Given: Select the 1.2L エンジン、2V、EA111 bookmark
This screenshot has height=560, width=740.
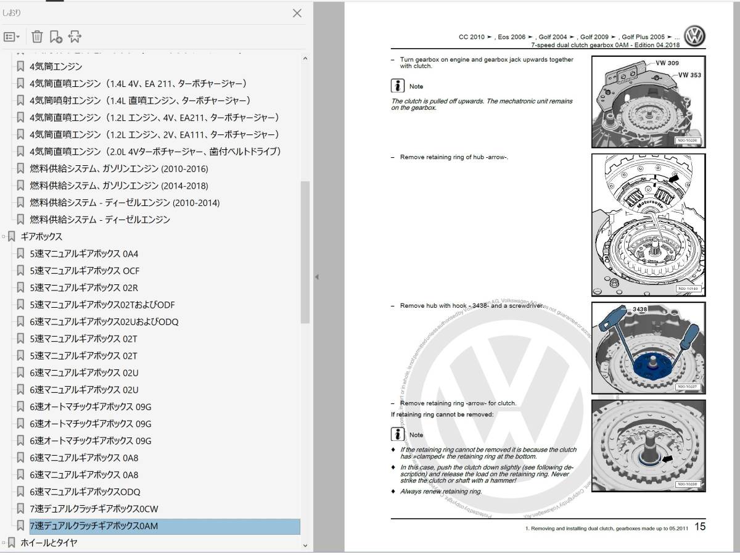Looking at the screenshot, I should (155, 134).
